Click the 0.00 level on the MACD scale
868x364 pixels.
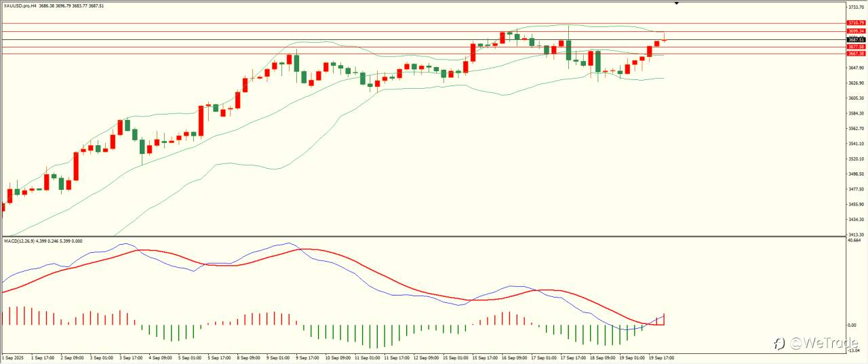pos(853,325)
